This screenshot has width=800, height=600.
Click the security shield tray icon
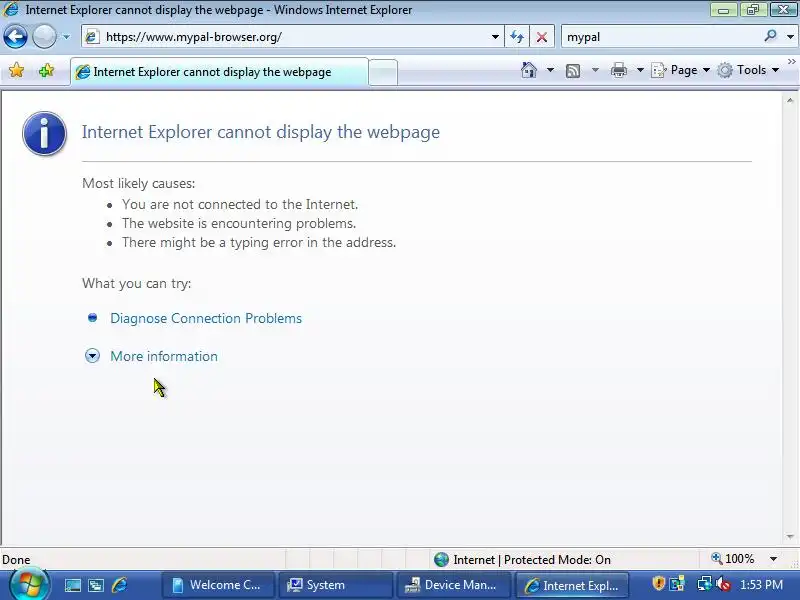[659, 583]
